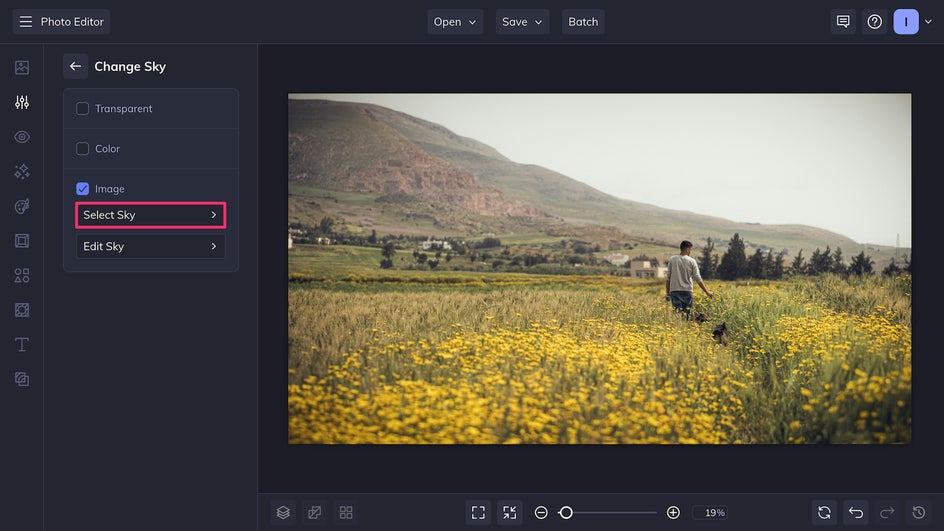Open the grid view icon
The image size is (944, 531).
pyautogui.click(x=346, y=512)
